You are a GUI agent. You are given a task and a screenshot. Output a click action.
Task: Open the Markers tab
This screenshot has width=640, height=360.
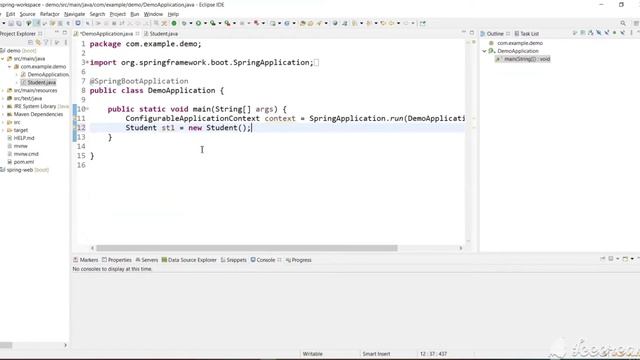[86, 260]
